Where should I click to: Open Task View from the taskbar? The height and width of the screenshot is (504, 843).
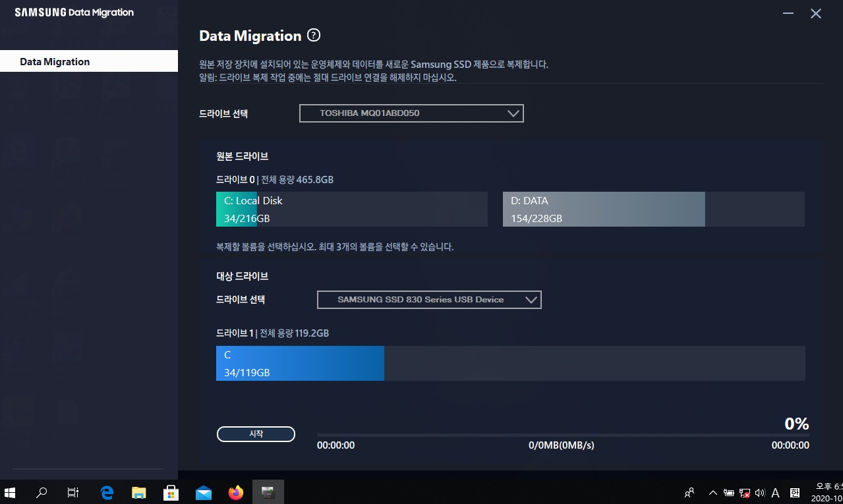click(73, 492)
